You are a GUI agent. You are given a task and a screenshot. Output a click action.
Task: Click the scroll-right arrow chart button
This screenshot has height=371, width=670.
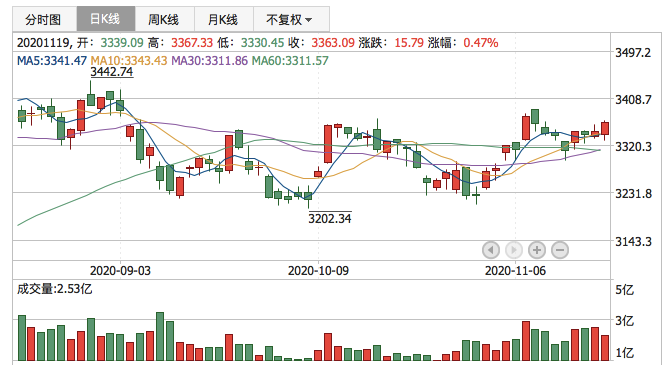(x=514, y=250)
